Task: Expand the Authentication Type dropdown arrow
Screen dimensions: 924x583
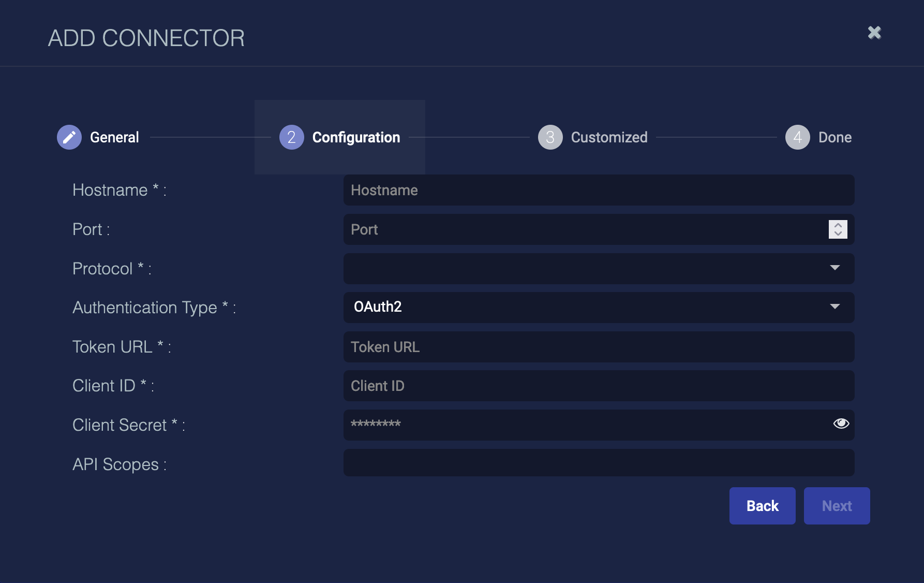Action: tap(834, 307)
